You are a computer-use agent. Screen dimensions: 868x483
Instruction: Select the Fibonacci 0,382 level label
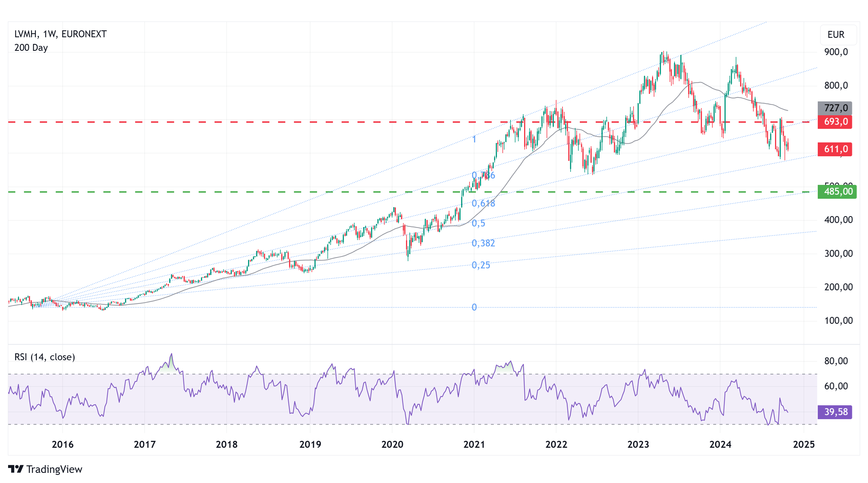483,243
